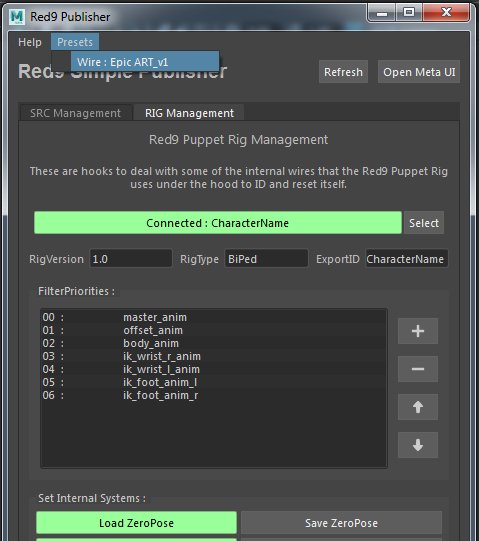Select the ik_foot_anim_r entry
This screenshot has width=479, height=541.
pos(213,395)
